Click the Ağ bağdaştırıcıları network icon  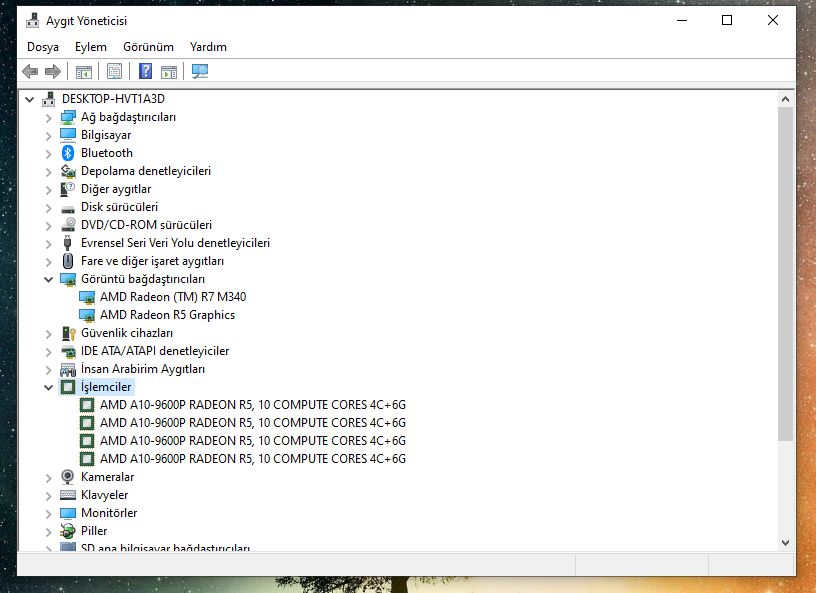(x=68, y=117)
